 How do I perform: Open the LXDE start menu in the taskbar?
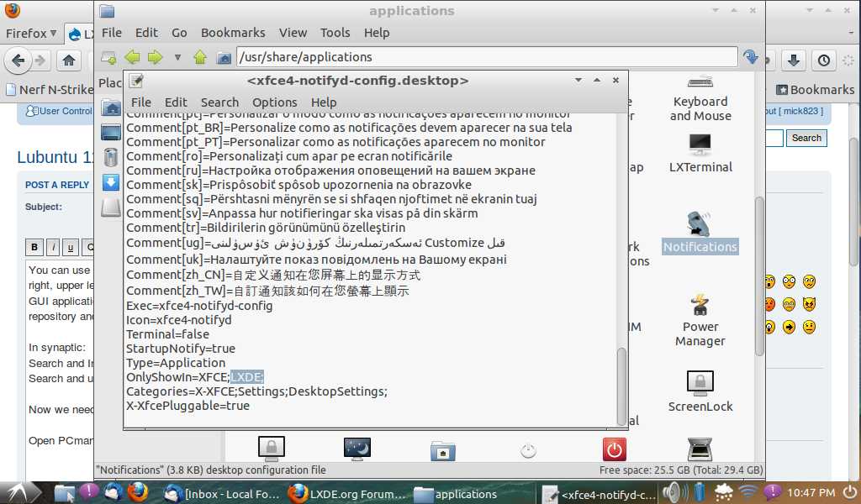[x=21, y=493]
